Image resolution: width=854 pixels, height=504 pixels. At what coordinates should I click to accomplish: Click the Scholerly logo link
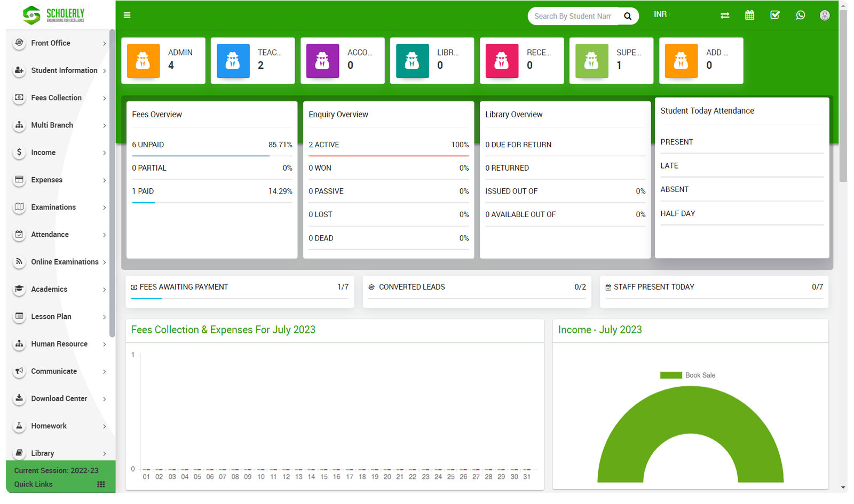(54, 15)
